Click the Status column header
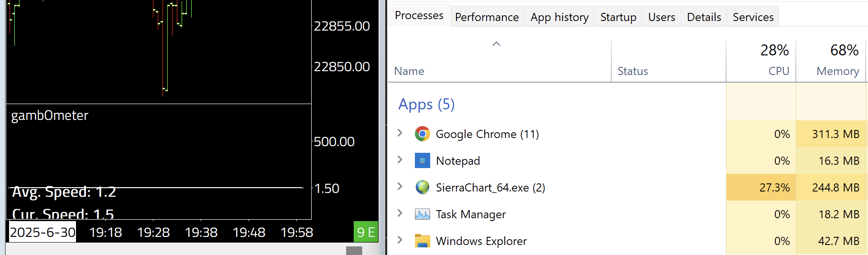The height and width of the screenshot is (255, 868). [632, 71]
